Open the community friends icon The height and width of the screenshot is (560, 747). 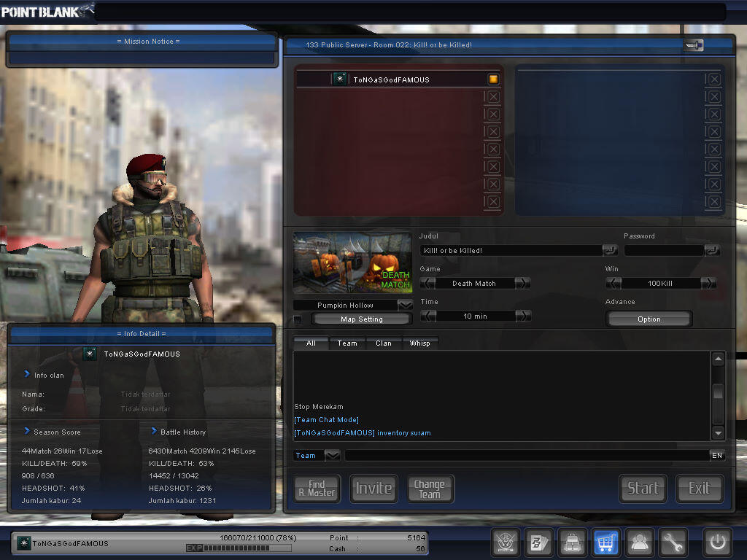click(x=639, y=542)
